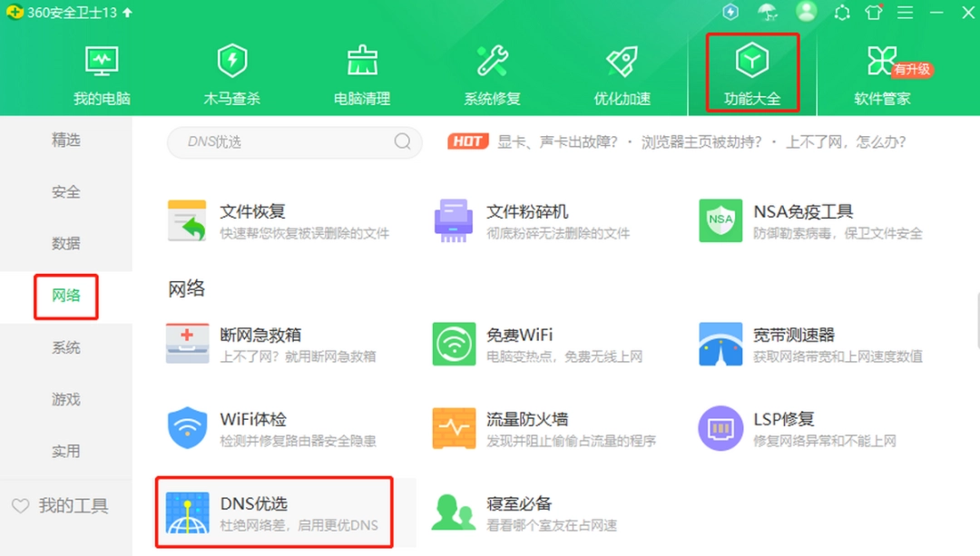Select 数据 category in sidebar
The height and width of the screenshot is (556, 980).
(x=65, y=243)
